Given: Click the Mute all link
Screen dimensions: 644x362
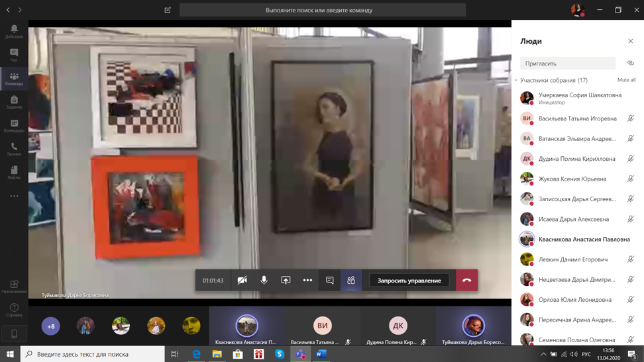Looking at the screenshot, I should pos(626,80).
